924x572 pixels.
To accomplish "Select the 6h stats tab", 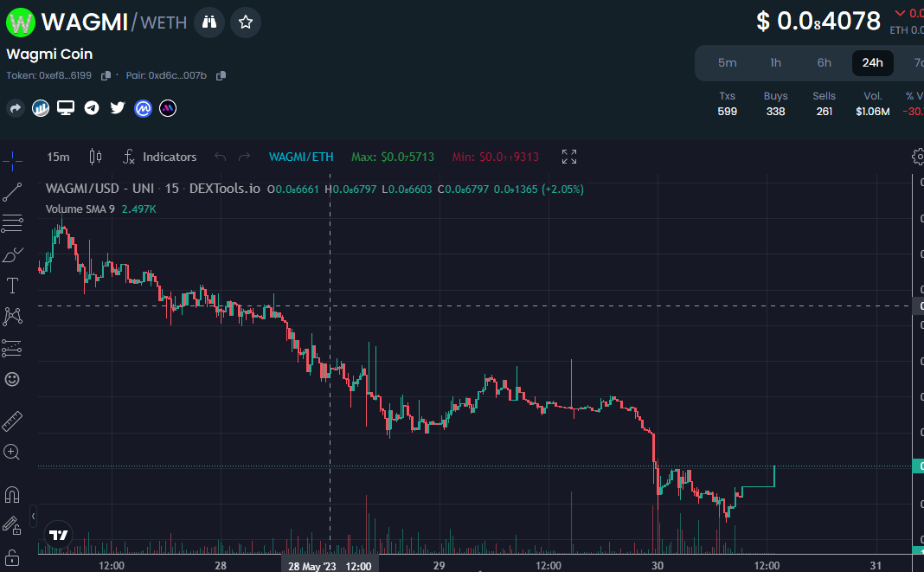I will tap(824, 62).
